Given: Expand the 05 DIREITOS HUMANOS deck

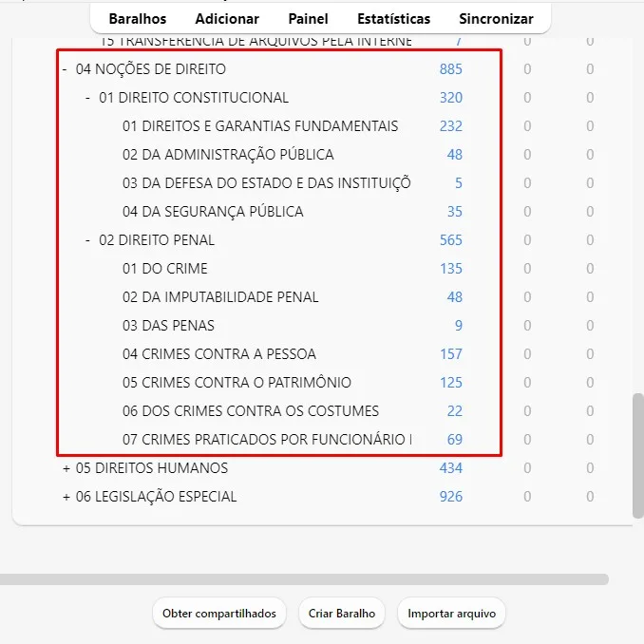Looking at the screenshot, I should [x=66, y=468].
